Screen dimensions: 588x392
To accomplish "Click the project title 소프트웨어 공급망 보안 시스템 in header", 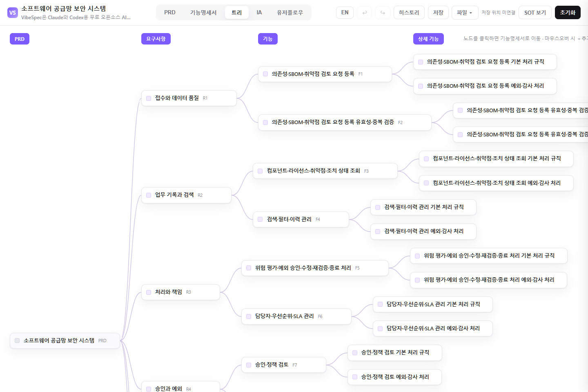I will 64,9.
